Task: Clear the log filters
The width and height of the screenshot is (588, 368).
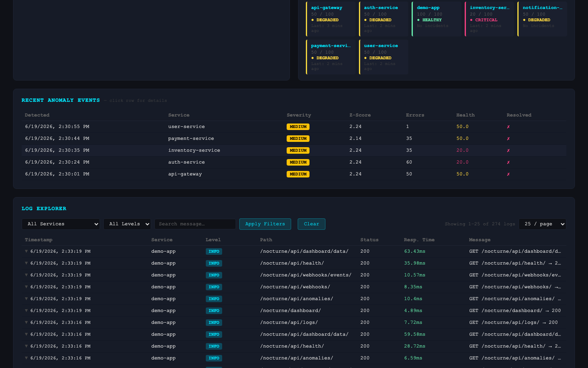Action: [311, 224]
